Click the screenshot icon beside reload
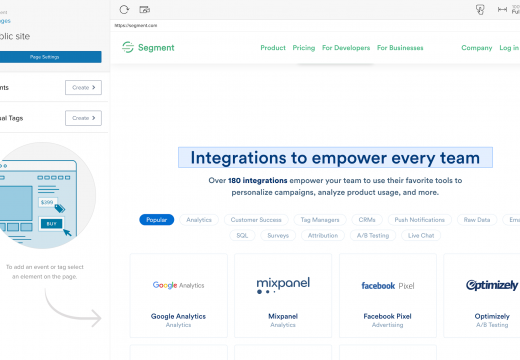The width and height of the screenshot is (520, 360). tap(144, 10)
